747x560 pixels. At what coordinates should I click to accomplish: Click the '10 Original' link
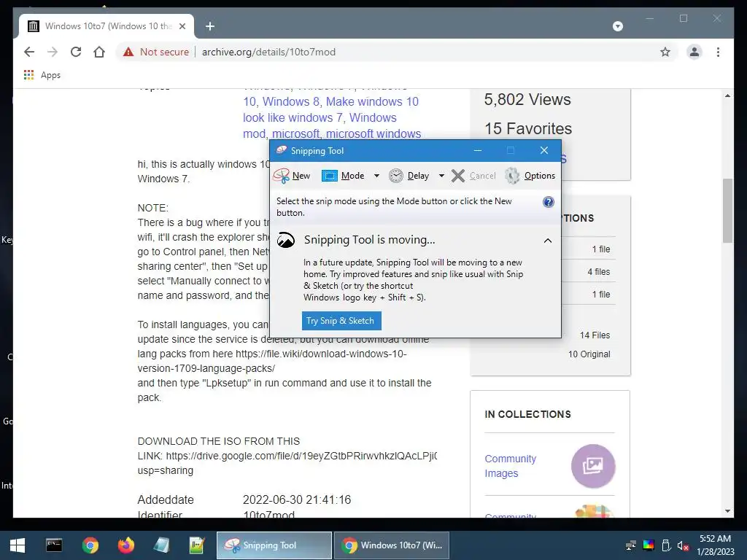click(x=589, y=354)
